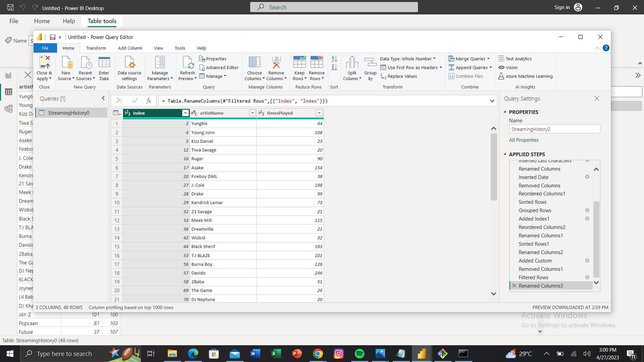Open query Properties button
The image size is (644, 362).
pos(213,59)
